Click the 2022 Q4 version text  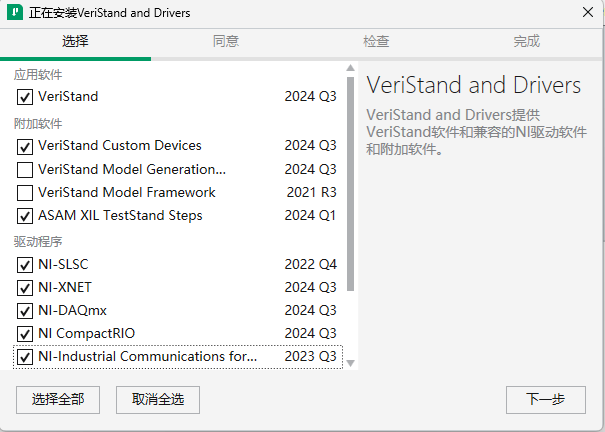coord(311,264)
